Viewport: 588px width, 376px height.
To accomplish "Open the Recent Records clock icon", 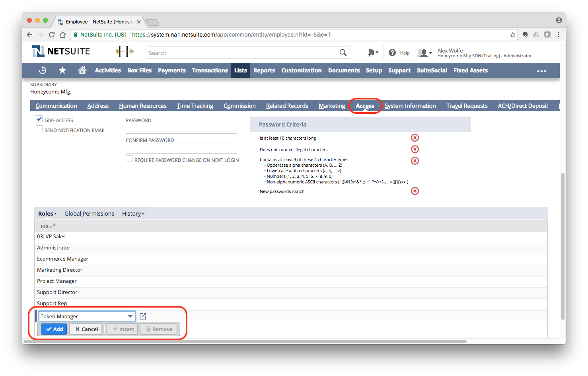I will coord(43,70).
